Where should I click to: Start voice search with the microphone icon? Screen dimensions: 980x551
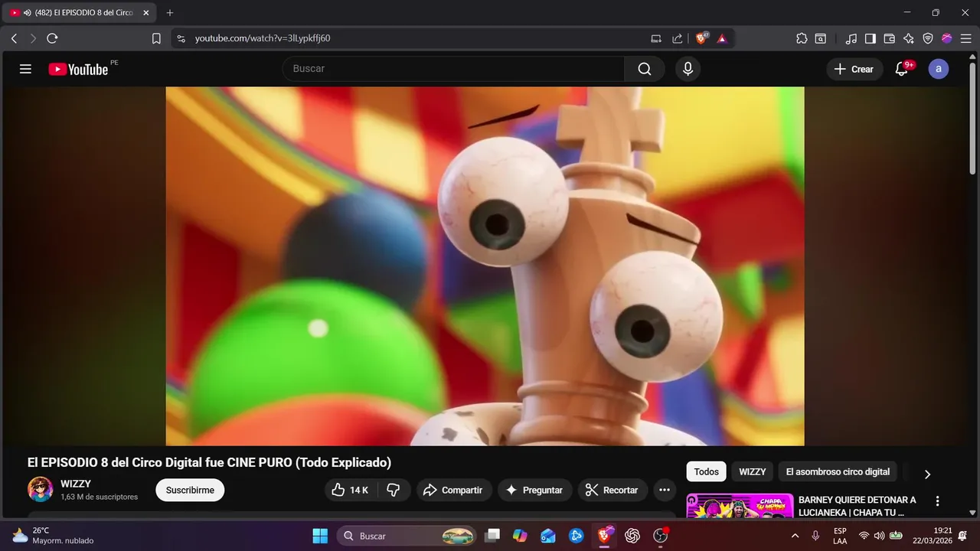(688, 69)
